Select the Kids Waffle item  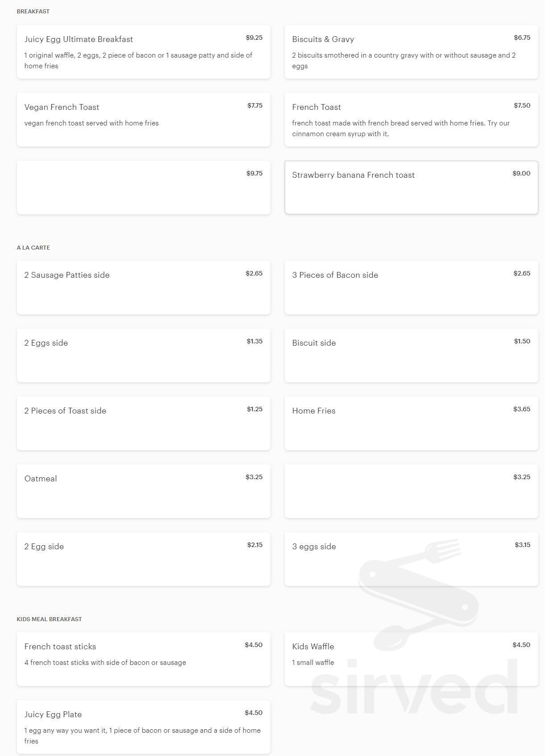click(x=411, y=659)
